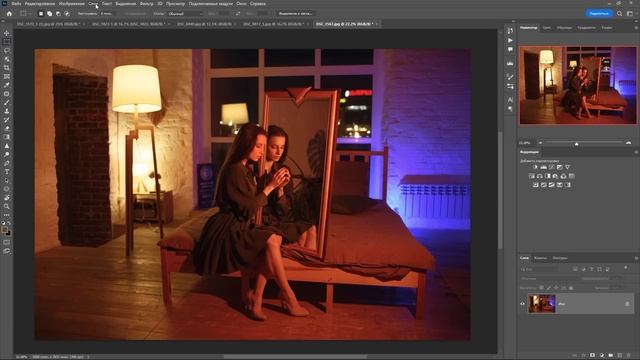640x360 pixels.
Task: Select the Frame tool
Action: [7, 76]
